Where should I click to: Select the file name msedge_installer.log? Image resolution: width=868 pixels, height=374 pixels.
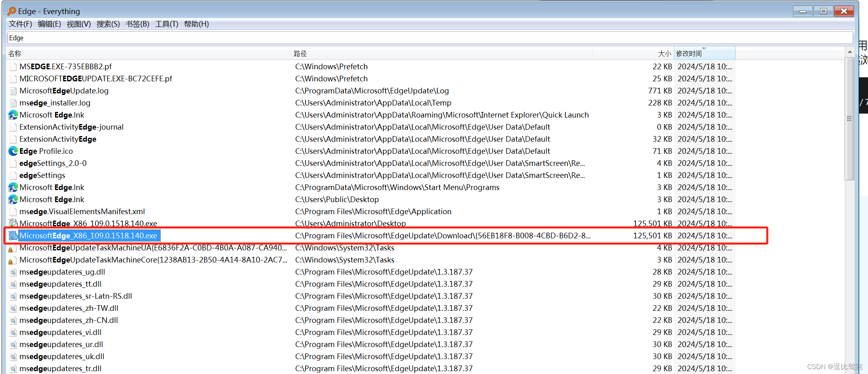55,103
